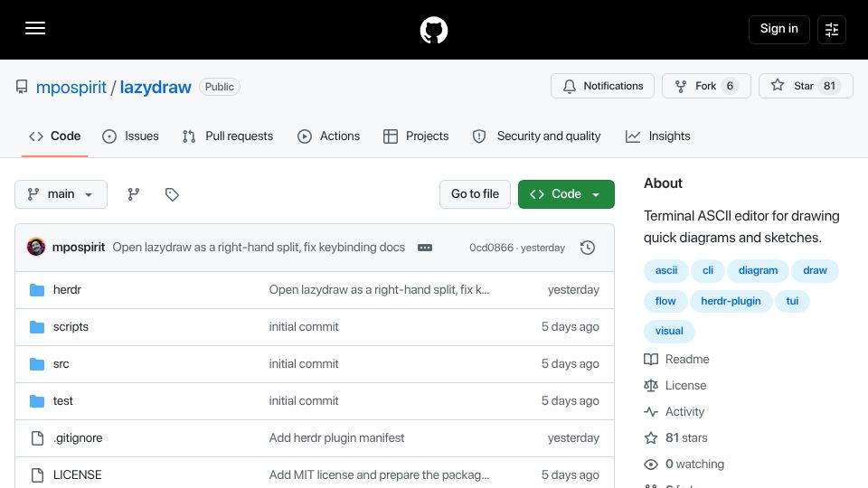Open the src folder
The height and width of the screenshot is (488, 868).
pyautogui.click(x=61, y=364)
